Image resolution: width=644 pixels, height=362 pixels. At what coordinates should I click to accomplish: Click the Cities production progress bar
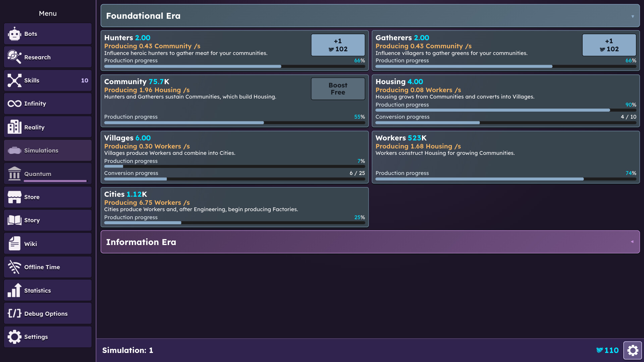(234, 223)
